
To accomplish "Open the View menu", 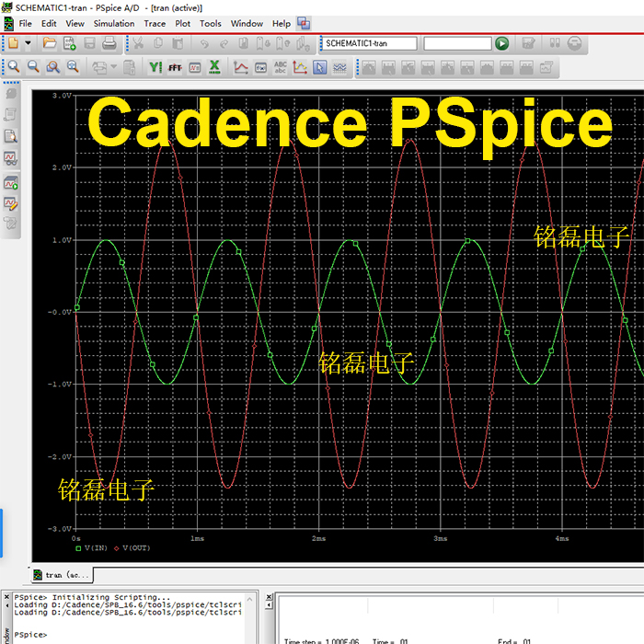I will click(x=75, y=24).
